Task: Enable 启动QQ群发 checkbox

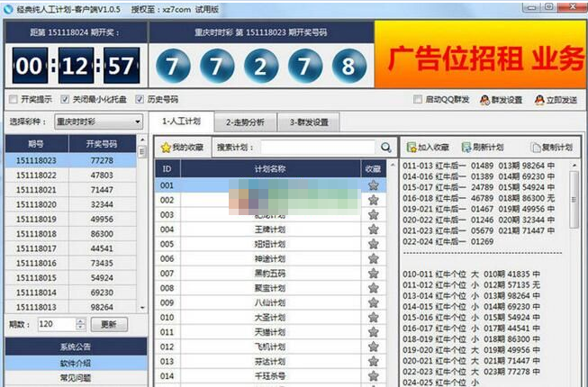Action: point(419,100)
